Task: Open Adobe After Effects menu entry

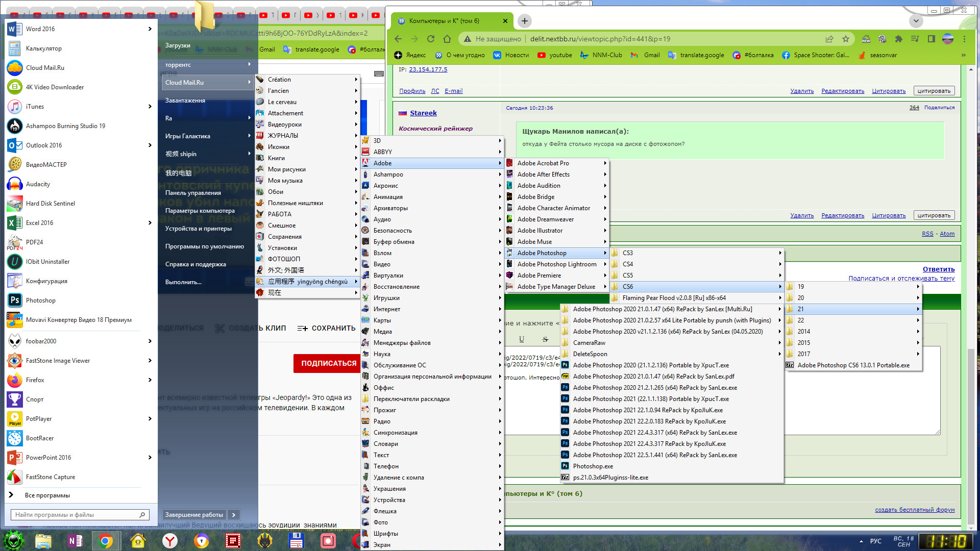Action: [557, 174]
